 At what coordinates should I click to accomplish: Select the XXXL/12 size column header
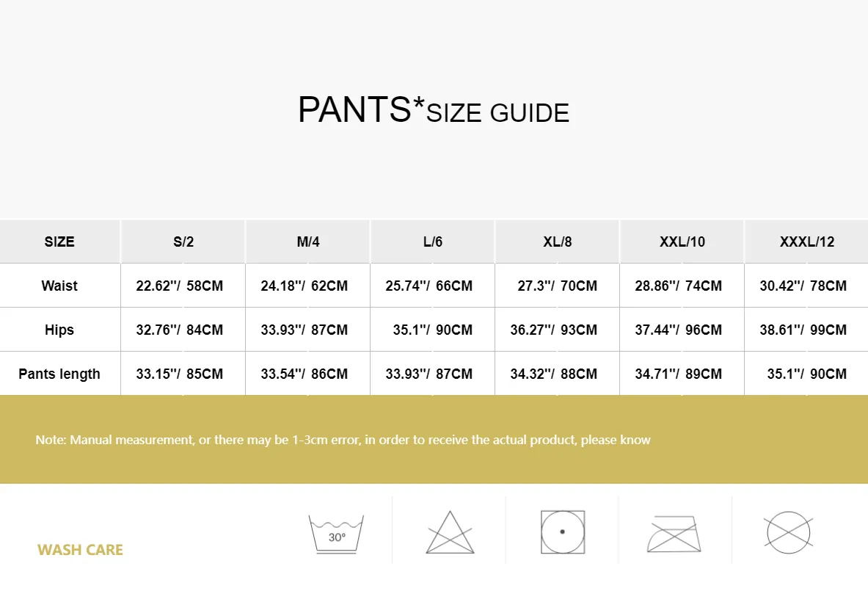(x=806, y=242)
